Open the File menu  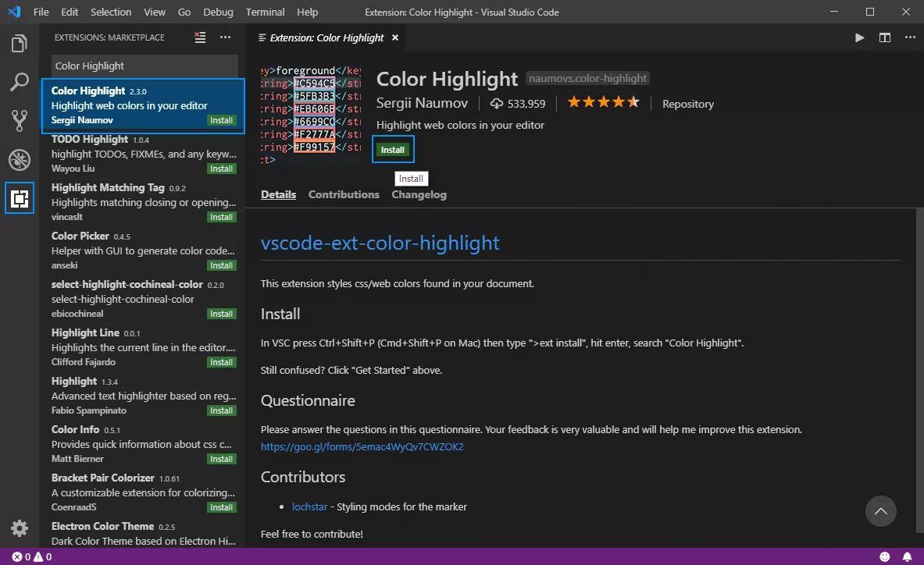41,12
